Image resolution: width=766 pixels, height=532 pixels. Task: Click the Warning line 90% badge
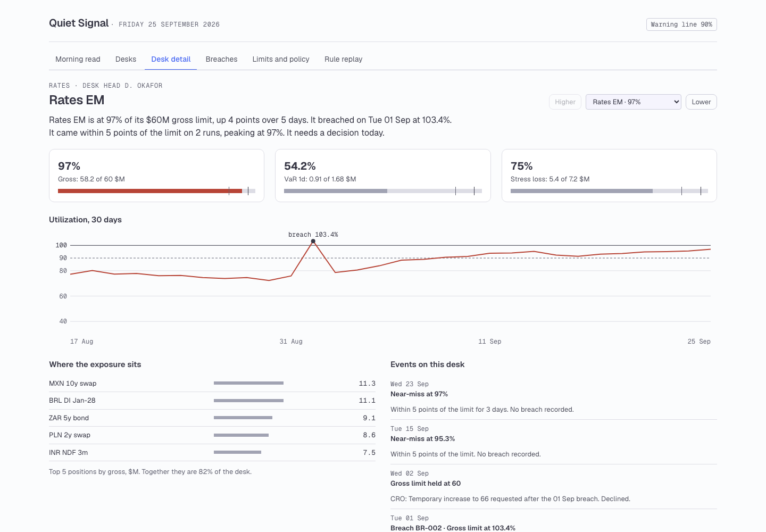681,24
